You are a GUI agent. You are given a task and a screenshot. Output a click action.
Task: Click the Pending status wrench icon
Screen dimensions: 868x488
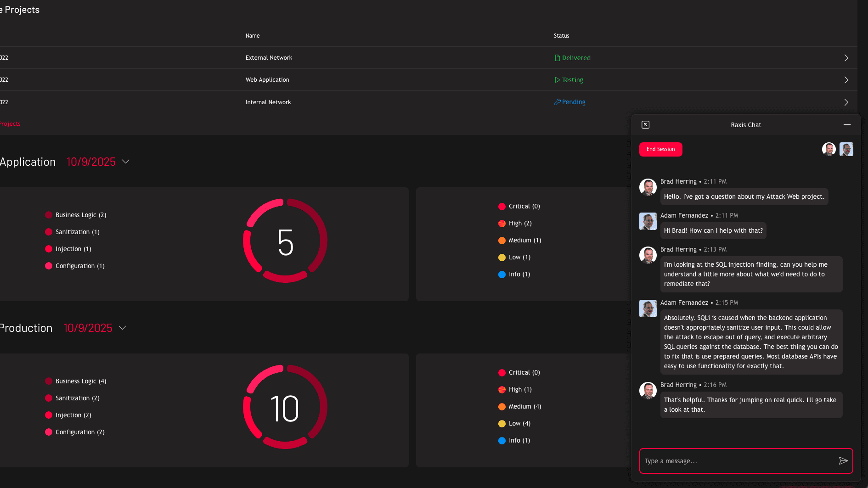pyautogui.click(x=557, y=102)
